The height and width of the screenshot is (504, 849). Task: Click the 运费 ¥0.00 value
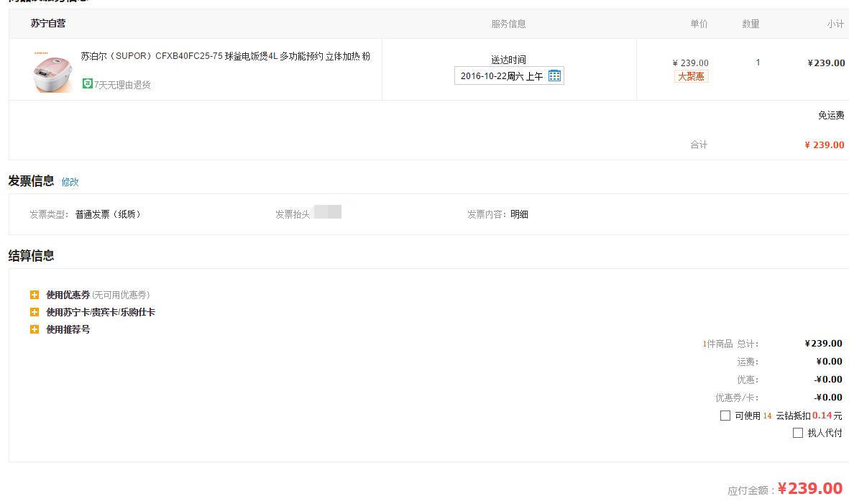tap(829, 362)
